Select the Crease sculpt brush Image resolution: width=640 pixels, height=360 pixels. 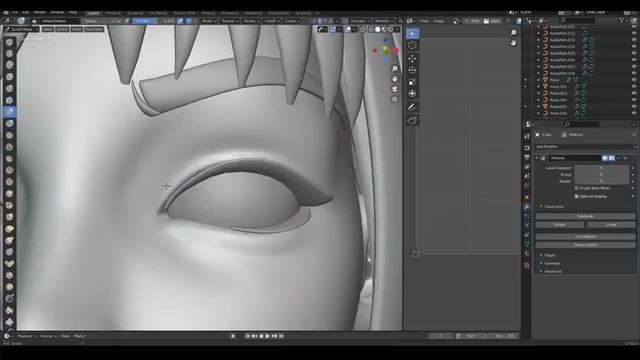[9, 135]
